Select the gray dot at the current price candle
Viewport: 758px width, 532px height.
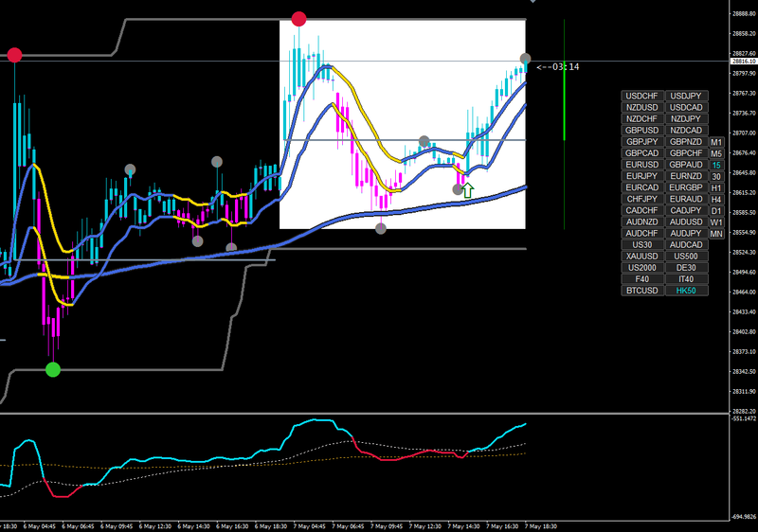(x=525, y=59)
